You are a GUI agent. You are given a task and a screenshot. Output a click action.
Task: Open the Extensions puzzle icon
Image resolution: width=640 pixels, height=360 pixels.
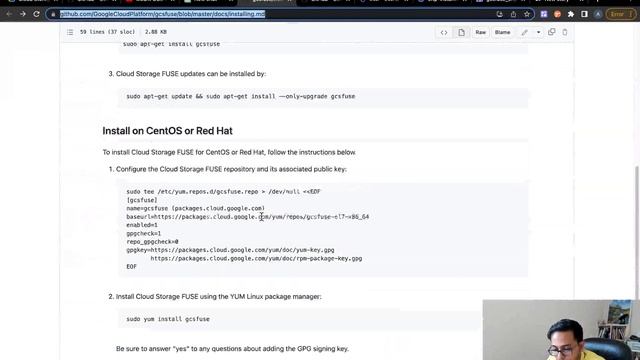point(571,14)
